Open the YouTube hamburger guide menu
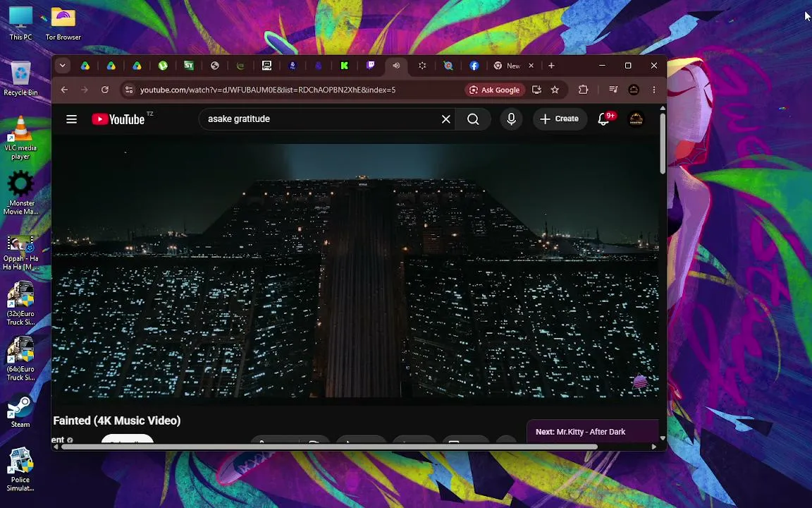This screenshot has width=812, height=508. pyautogui.click(x=71, y=119)
